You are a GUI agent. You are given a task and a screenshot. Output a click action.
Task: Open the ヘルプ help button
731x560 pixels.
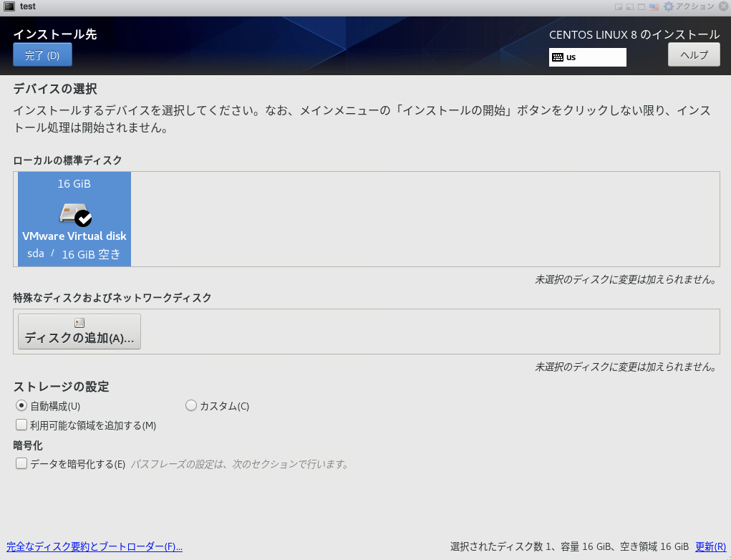coord(694,55)
